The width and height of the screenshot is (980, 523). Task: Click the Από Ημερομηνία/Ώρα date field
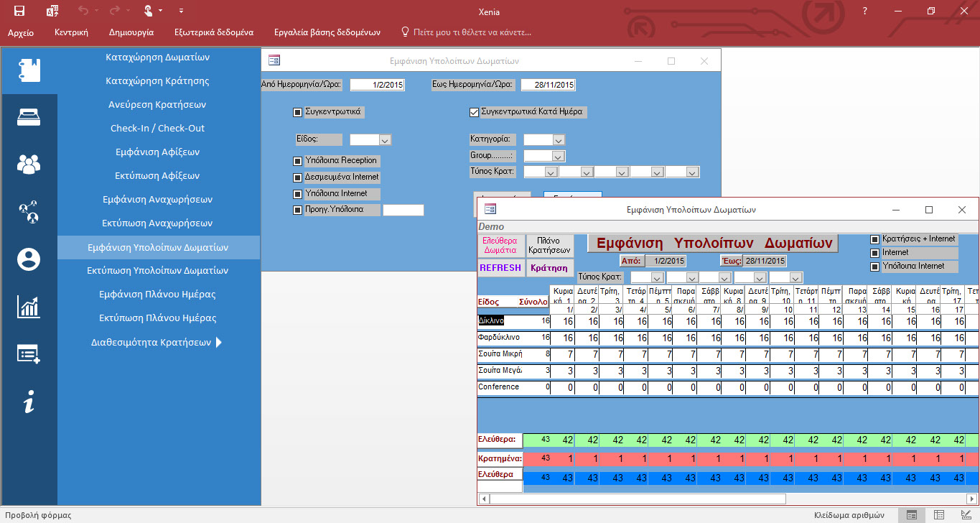point(378,85)
